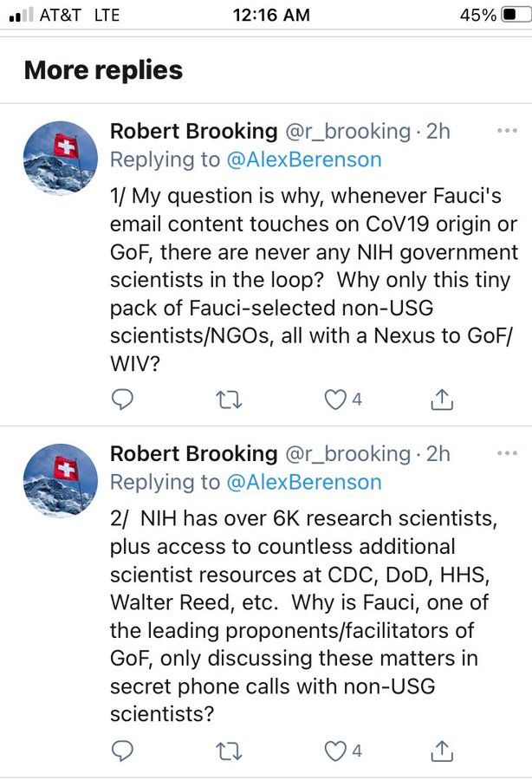
Task: Reply to the first tweet about NIH scientists
Action: click(124, 399)
